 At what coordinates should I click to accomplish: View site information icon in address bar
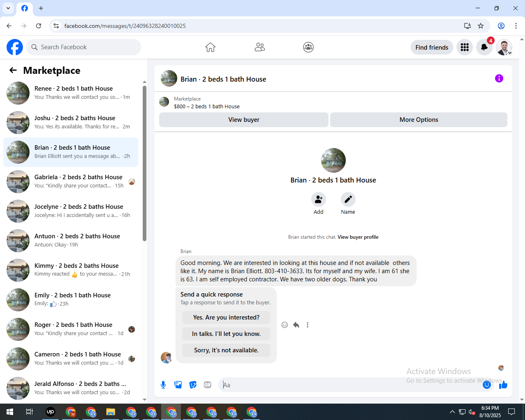pyautogui.click(x=56, y=26)
